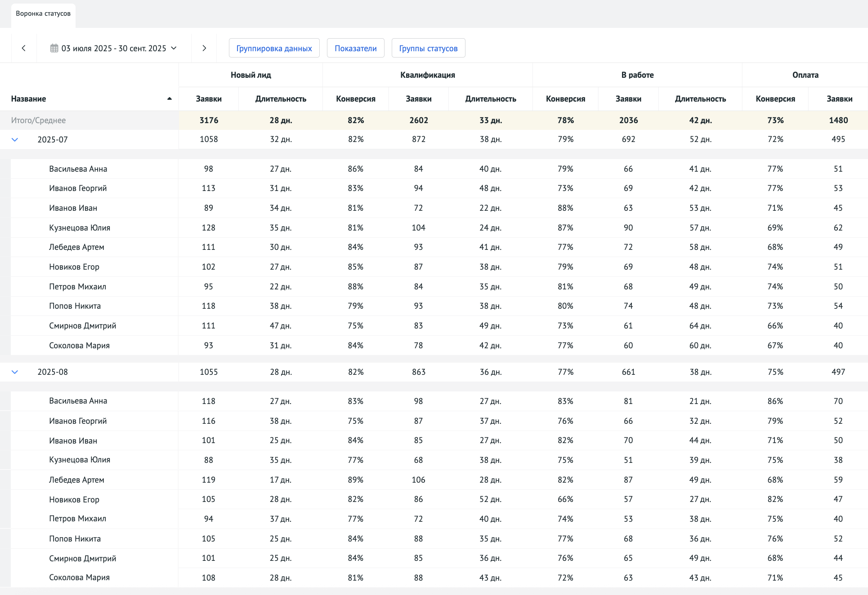Click the Оплата group header
This screenshot has height=595, width=868.
805,75
